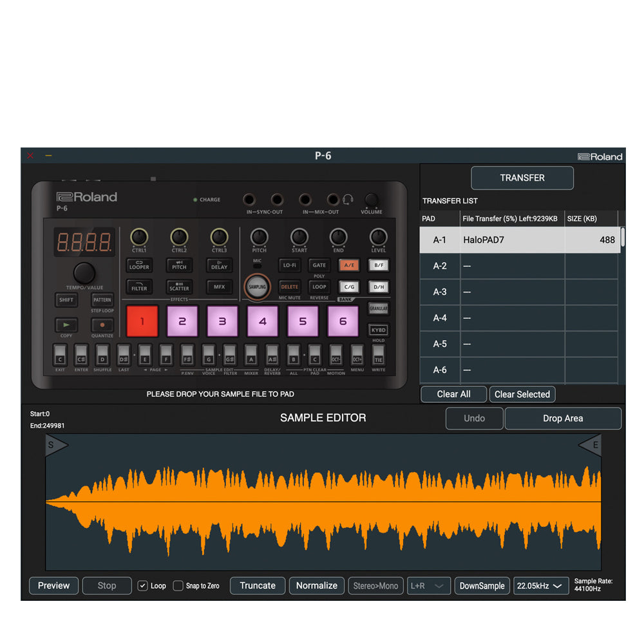
Task: Expand the L+R channel dropdown
Action: [x=428, y=585]
